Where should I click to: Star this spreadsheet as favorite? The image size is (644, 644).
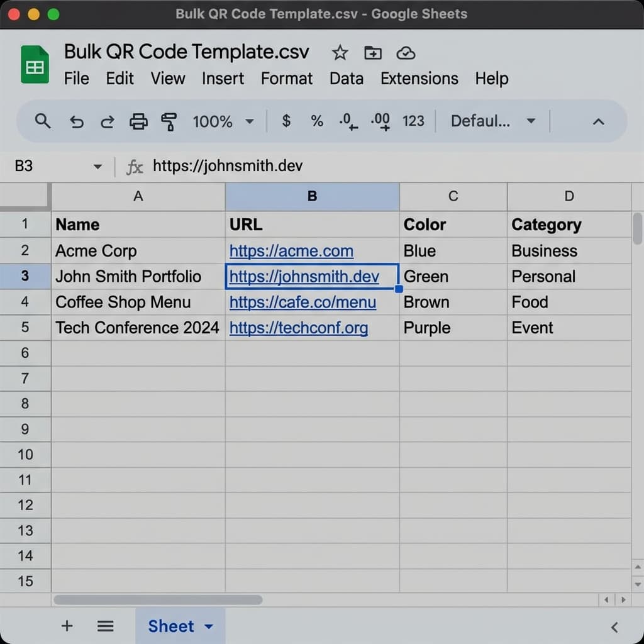(x=340, y=53)
